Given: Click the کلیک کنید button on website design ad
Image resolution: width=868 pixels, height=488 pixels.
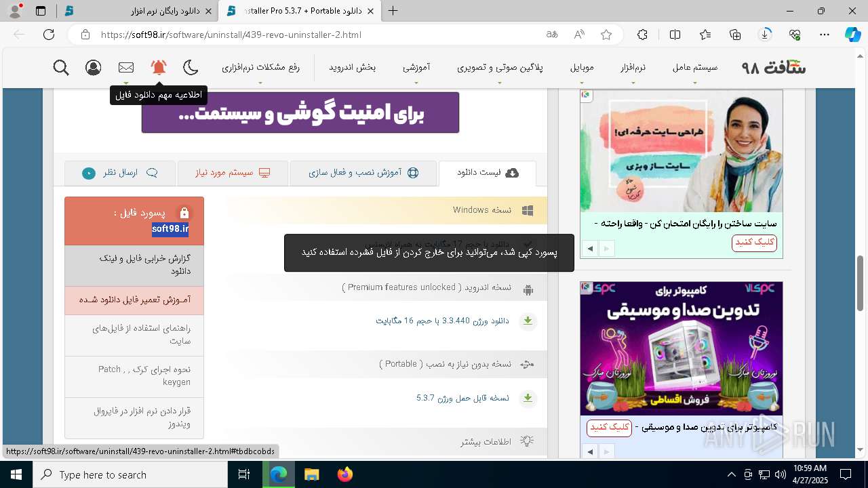Looking at the screenshot, I should pos(754,243).
